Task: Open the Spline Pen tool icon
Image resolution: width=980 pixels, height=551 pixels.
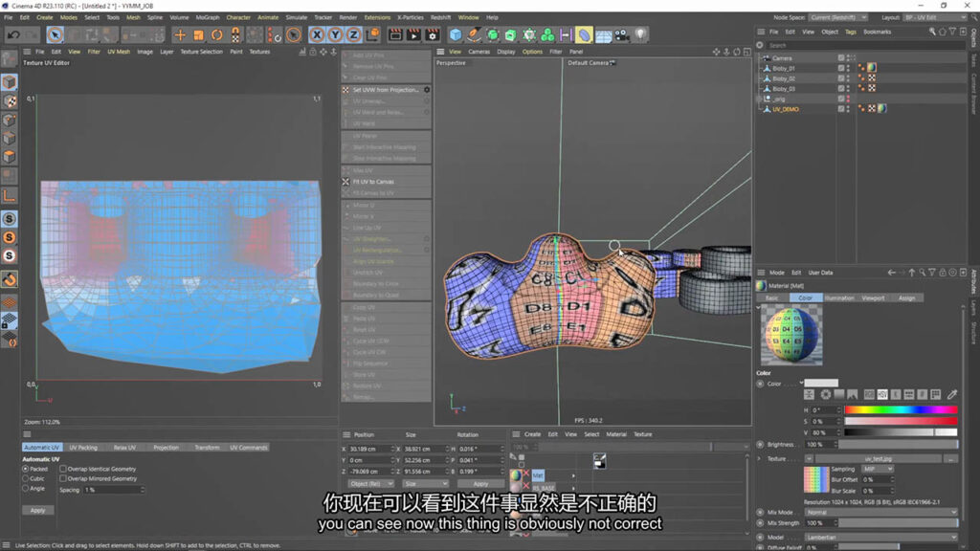Action: tap(475, 35)
